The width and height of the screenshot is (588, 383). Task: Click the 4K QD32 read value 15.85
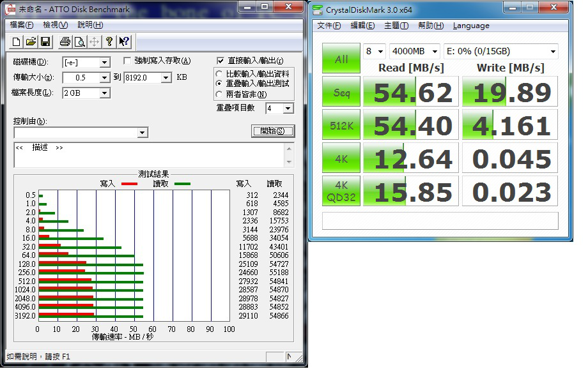[411, 191]
